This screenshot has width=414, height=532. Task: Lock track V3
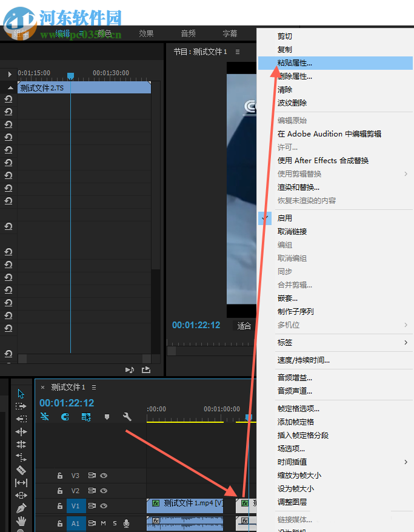click(60, 476)
